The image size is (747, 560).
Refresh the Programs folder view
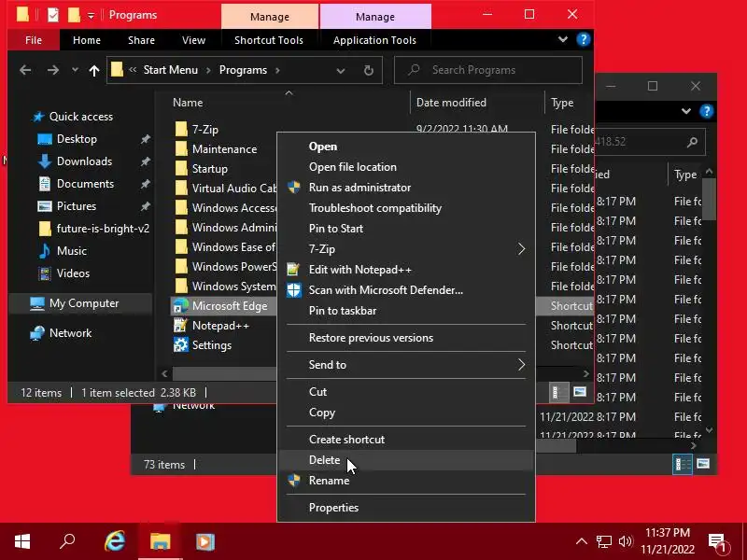pos(368,71)
